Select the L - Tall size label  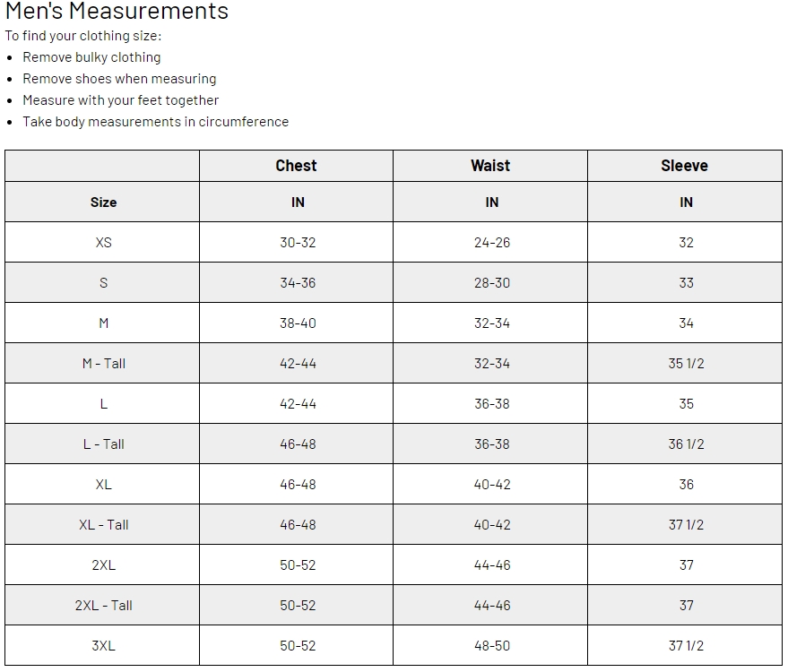(103, 444)
